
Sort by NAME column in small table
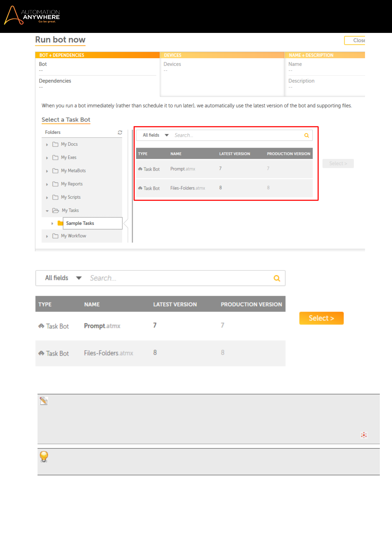[176, 154]
